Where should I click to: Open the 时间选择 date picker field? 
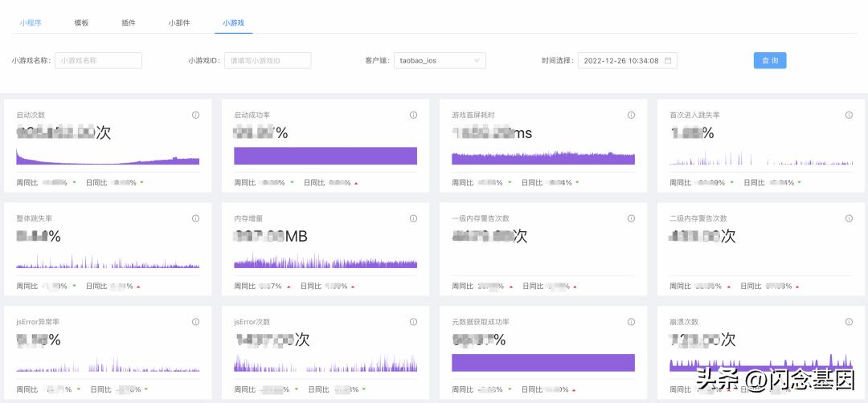tap(627, 61)
